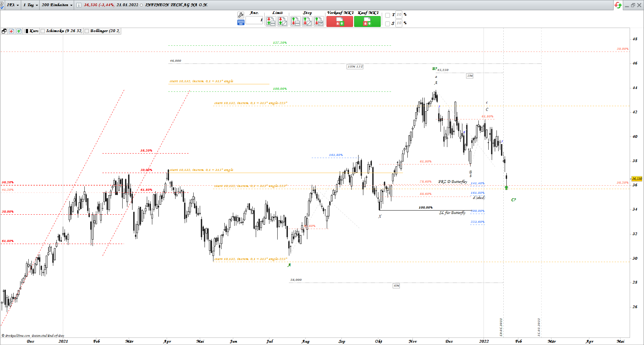Click the third Stop order icon
This screenshot has height=345, width=644.
319,21
